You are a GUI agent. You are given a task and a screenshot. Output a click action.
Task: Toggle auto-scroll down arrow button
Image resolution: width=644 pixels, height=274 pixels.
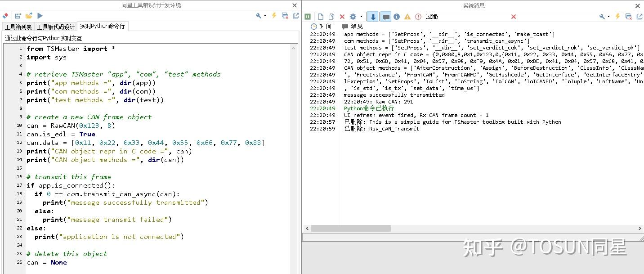[x=373, y=17]
